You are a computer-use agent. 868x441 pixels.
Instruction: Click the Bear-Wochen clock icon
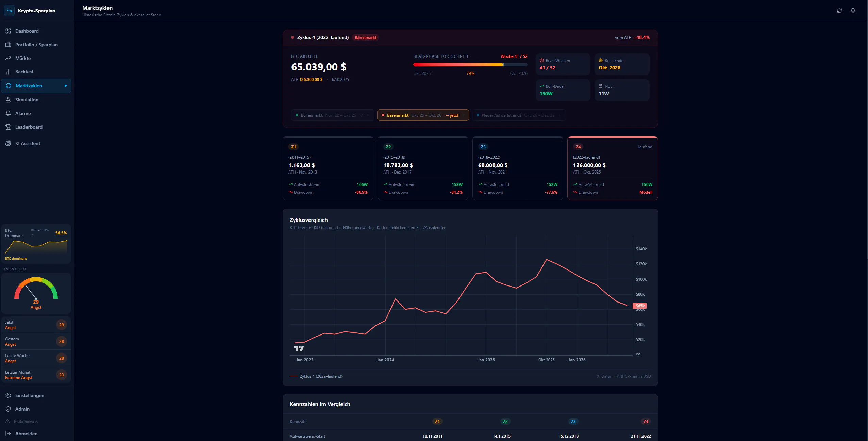pyautogui.click(x=542, y=60)
